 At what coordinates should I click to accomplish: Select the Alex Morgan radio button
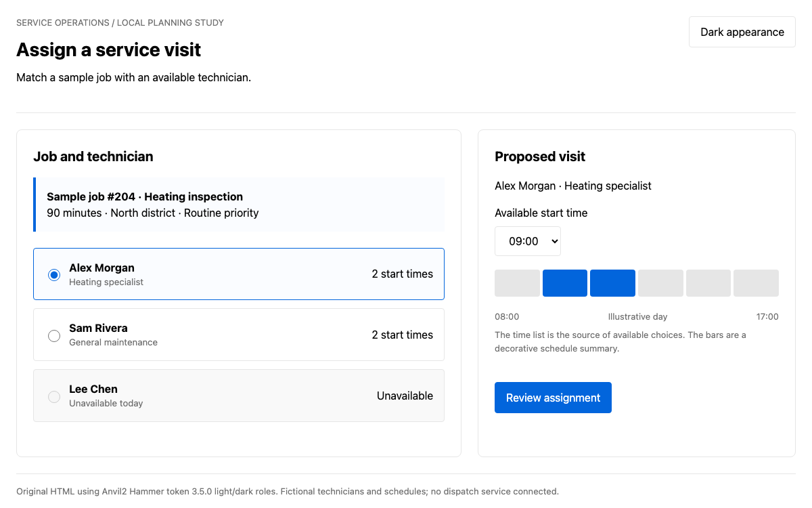pyautogui.click(x=54, y=274)
